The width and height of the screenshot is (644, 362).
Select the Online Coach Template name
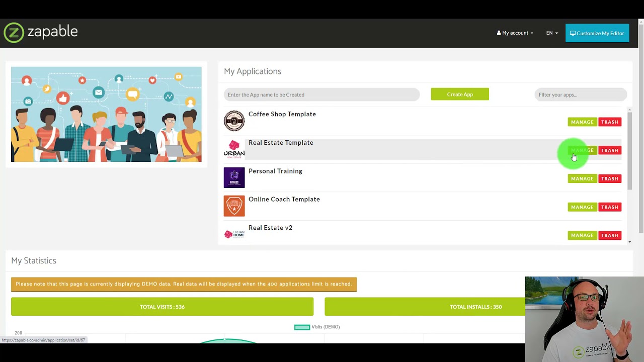pyautogui.click(x=284, y=199)
